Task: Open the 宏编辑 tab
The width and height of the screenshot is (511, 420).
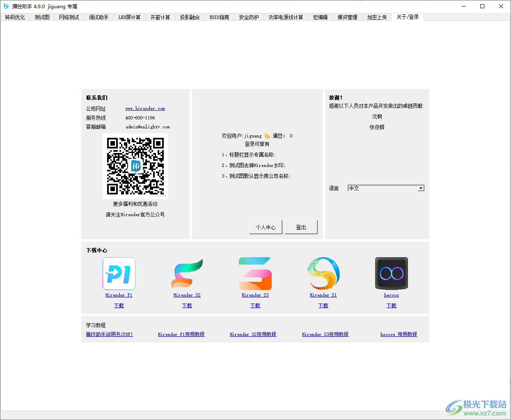Action: pyautogui.click(x=320, y=17)
